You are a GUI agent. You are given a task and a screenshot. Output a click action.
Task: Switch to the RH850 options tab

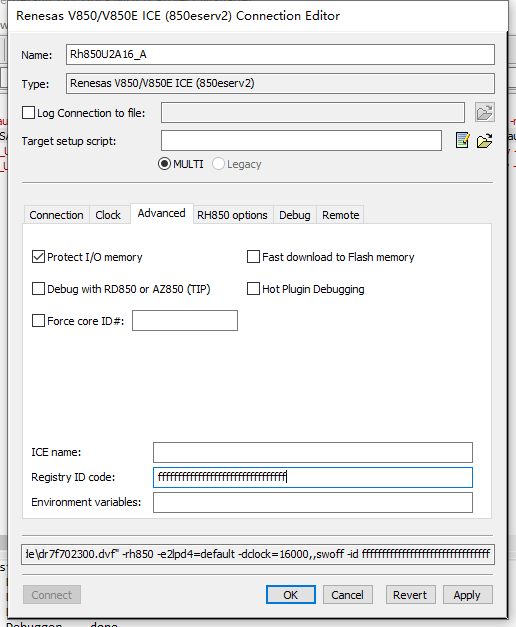pos(232,215)
